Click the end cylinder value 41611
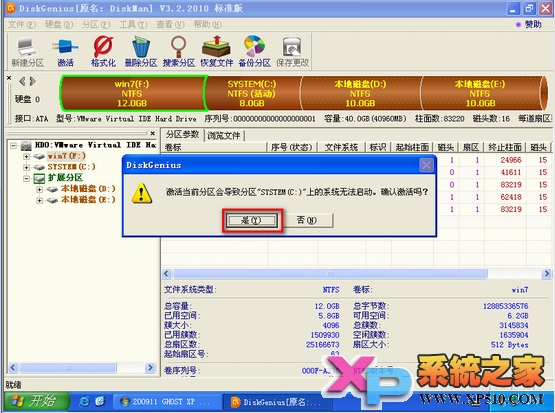Image resolution: width=555 pixels, height=413 pixels. coord(511,172)
